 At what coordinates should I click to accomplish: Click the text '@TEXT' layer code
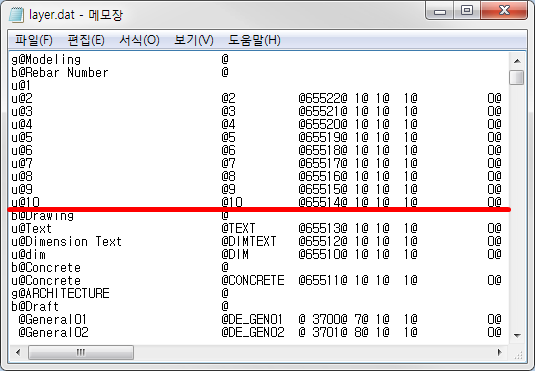238,228
